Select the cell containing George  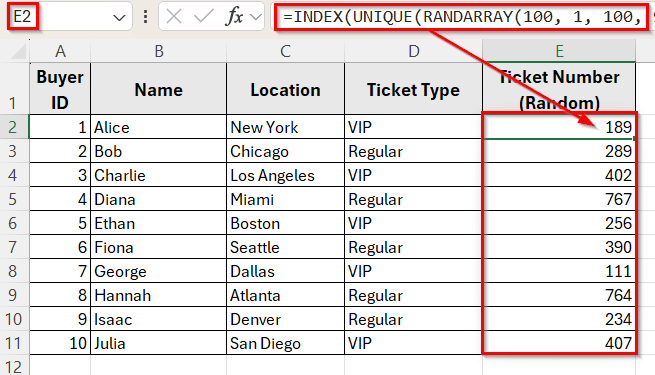[x=159, y=271]
